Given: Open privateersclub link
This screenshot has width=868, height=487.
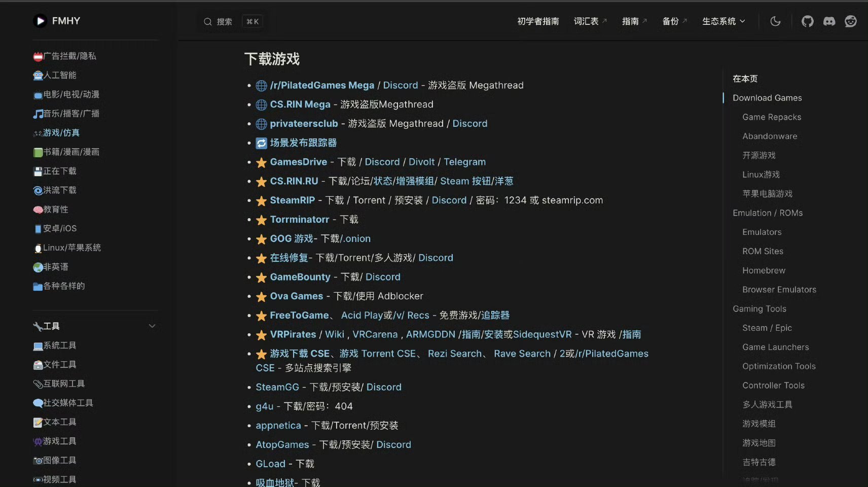Looking at the screenshot, I should pyautogui.click(x=304, y=124).
